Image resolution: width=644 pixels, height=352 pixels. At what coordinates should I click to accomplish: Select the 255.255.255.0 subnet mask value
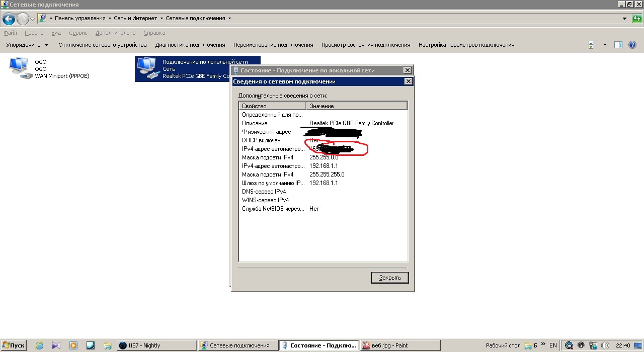click(x=327, y=174)
